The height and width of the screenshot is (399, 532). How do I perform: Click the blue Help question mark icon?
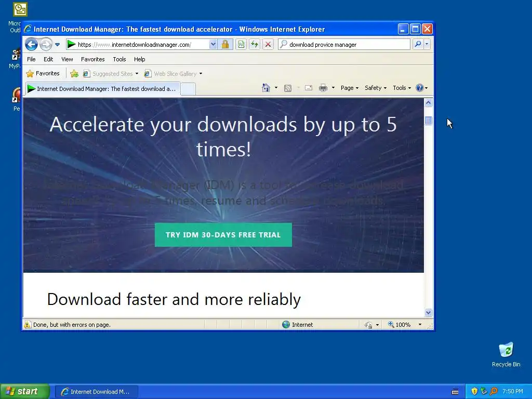(420, 88)
